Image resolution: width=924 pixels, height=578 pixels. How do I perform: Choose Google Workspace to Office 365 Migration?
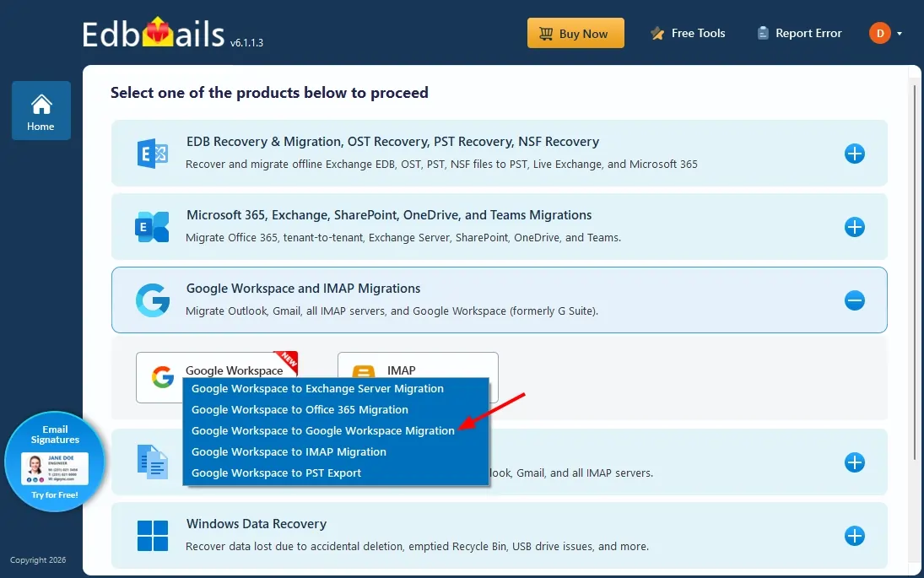pyautogui.click(x=335, y=409)
